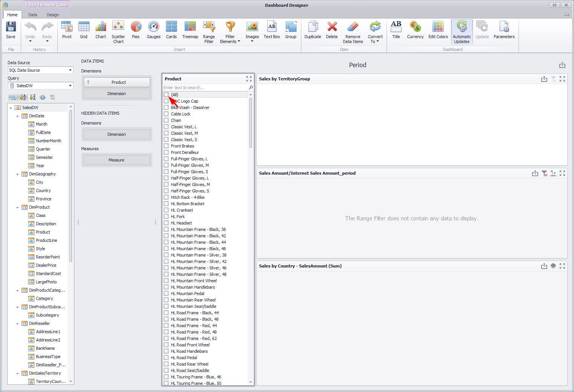Open the Undo history dropdown arrow
This screenshot has width=574, height=392.
pyautogui.click(x=30, y=41)
